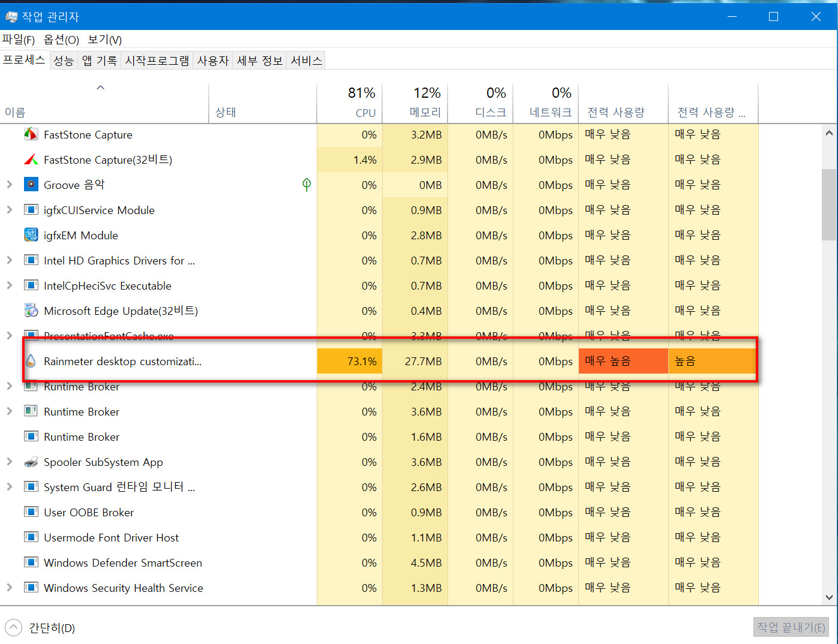Viewport: 838px width, 644px height.
Task: Sort processes by CPU column
Action: [350, 104]
